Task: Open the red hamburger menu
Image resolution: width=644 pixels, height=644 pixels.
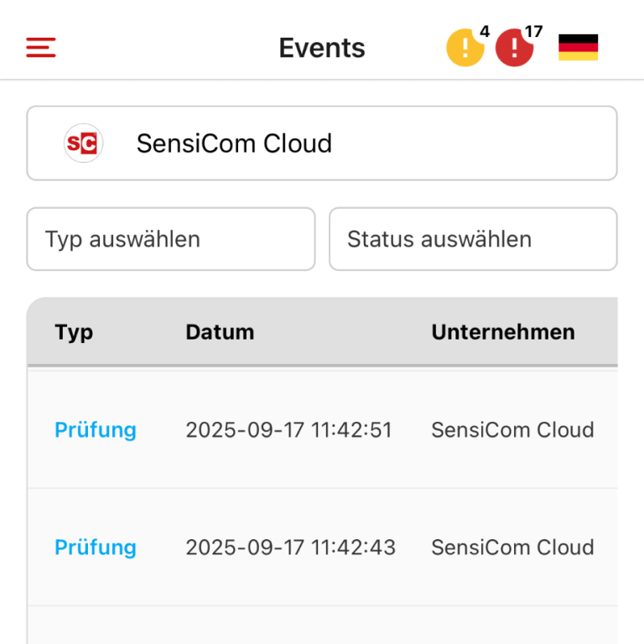Action: pyautogui.click(x=41, y=48)
